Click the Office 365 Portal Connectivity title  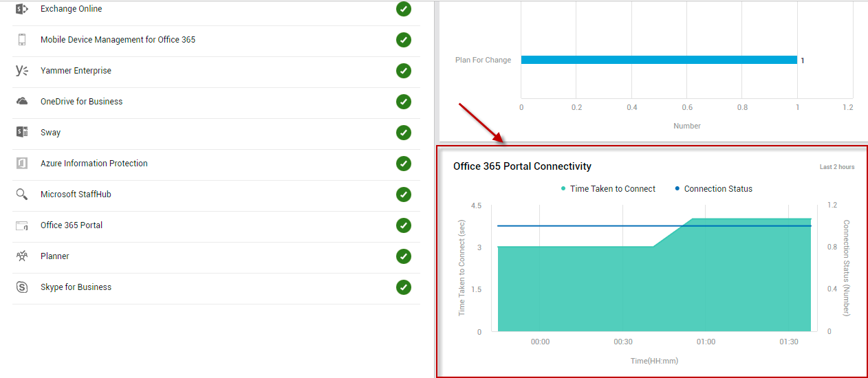[x=522, y=166]
